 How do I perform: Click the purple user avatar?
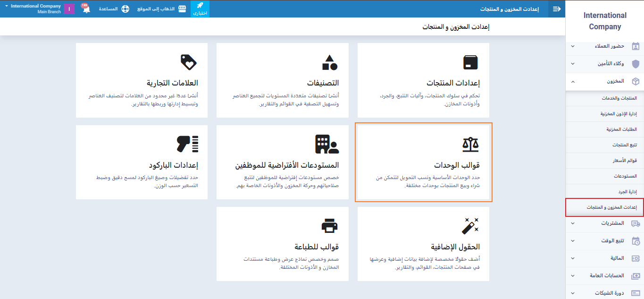(69, 9)
